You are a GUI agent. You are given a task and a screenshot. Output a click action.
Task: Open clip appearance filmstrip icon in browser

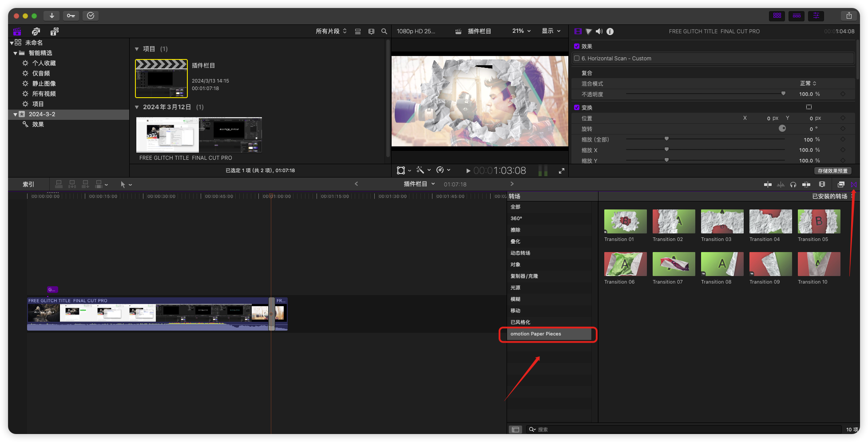pyautogui.click(x=371, y=32)
